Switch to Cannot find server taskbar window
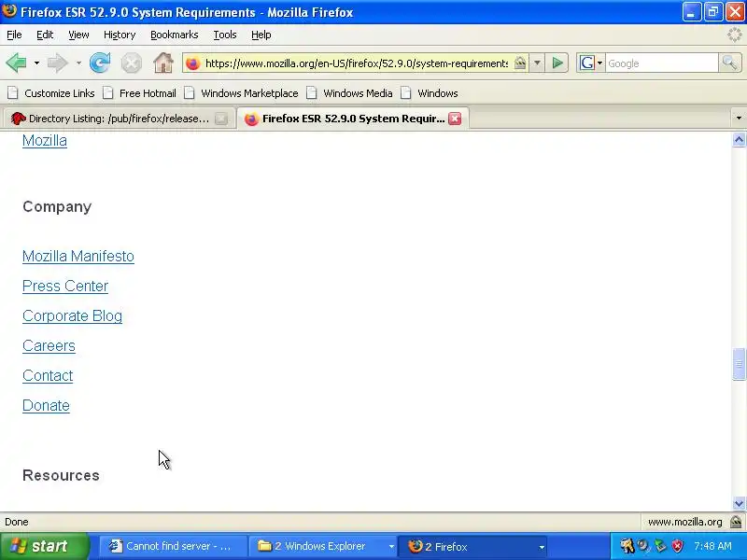This screenshot has width=747, height=560. (x=173, y=546)
